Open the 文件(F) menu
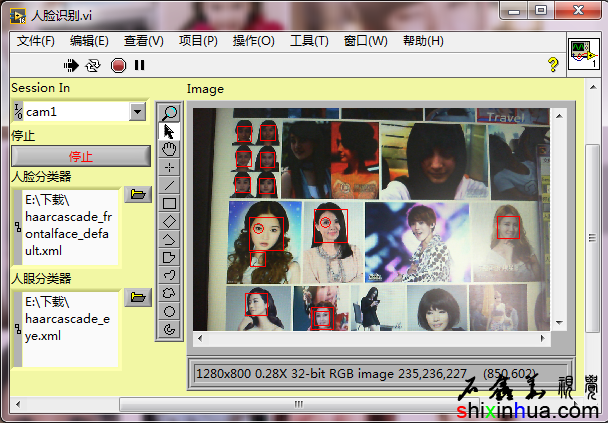 click(x=36, y=41)
